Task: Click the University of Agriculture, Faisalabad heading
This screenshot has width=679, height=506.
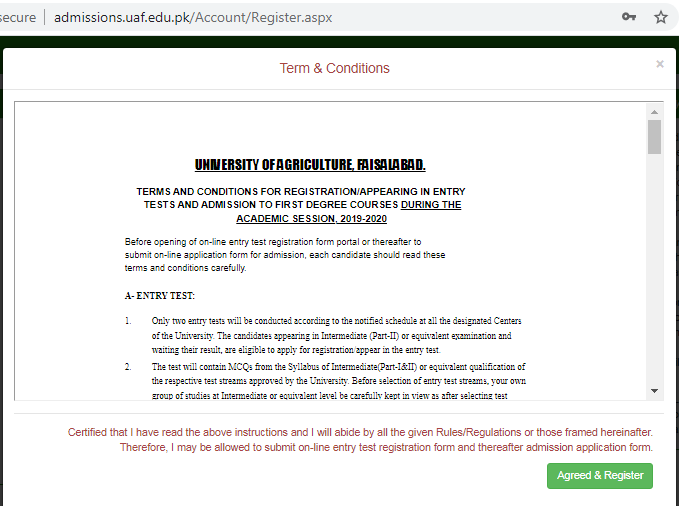Action: coord(310,165)
